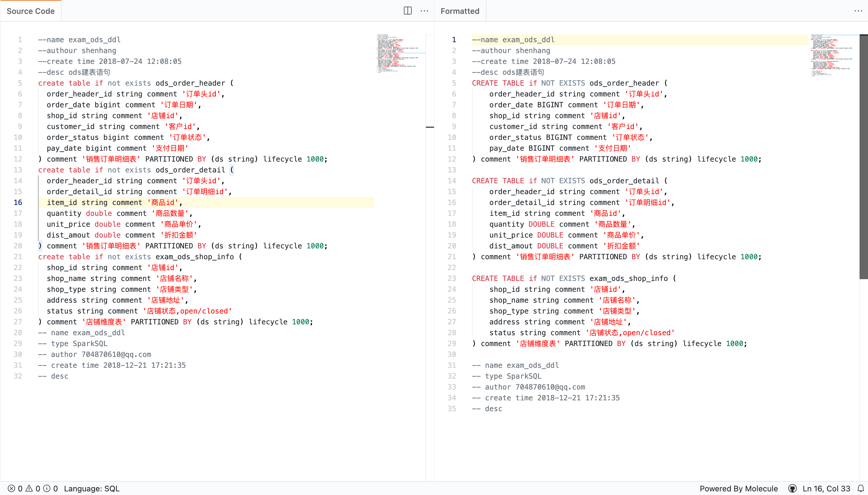Image resolution: width=868 pixels, height=495 pixels.
Task: Select the Formatted tab
Action: (x=460, y=11)
